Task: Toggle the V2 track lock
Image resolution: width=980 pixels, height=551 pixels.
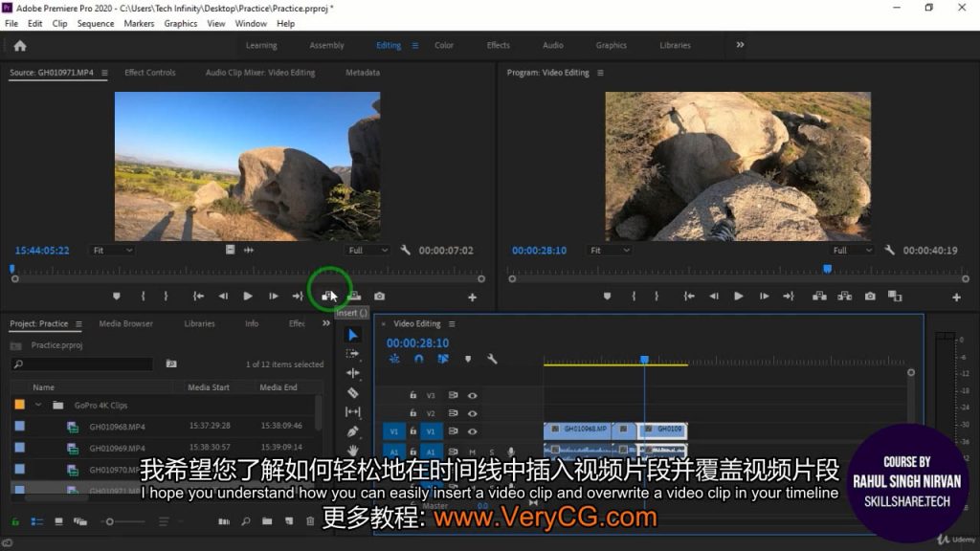Action: click(x=412, y=413)
